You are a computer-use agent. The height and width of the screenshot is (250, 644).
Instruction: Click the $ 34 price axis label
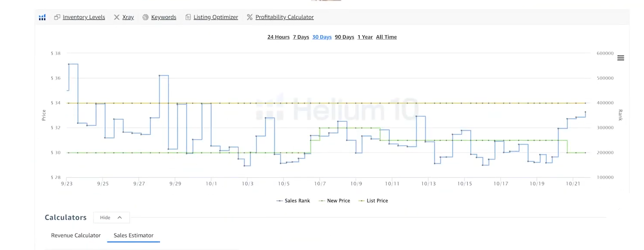pyautogui.click(x=55, y=103)
